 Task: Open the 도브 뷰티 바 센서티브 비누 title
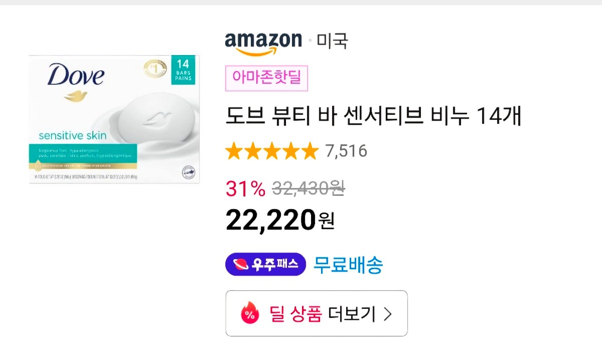[374, 116]
